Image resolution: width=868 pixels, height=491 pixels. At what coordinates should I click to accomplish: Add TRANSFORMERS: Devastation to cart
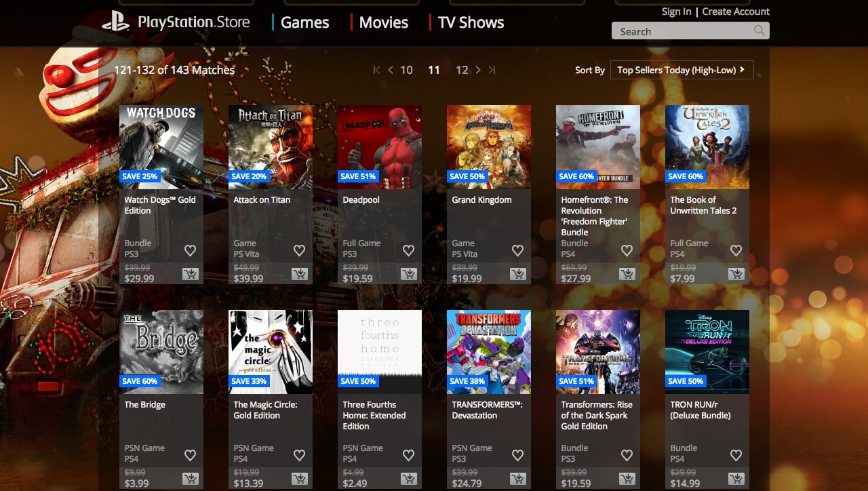point(517,479)
